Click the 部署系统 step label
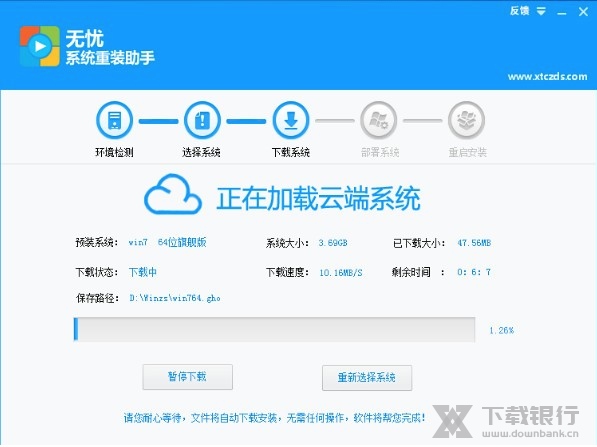 [380, 152]
